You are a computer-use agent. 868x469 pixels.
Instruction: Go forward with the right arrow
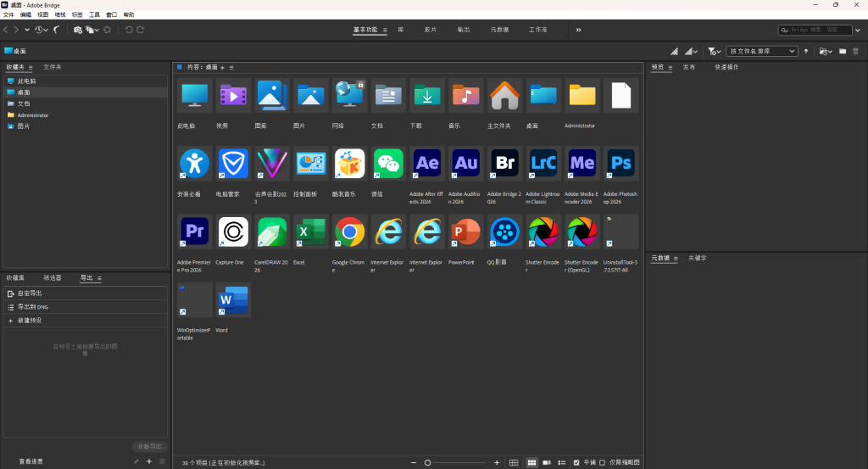(17, 30)
